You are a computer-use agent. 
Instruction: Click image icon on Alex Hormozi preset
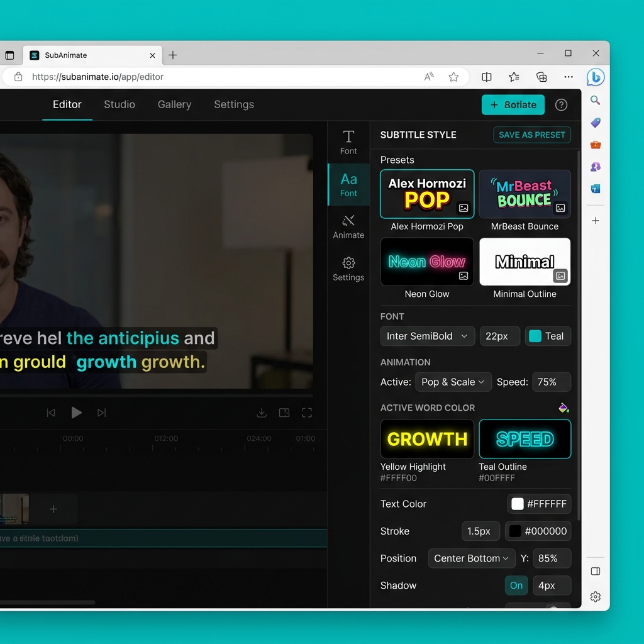coord(464,208)
